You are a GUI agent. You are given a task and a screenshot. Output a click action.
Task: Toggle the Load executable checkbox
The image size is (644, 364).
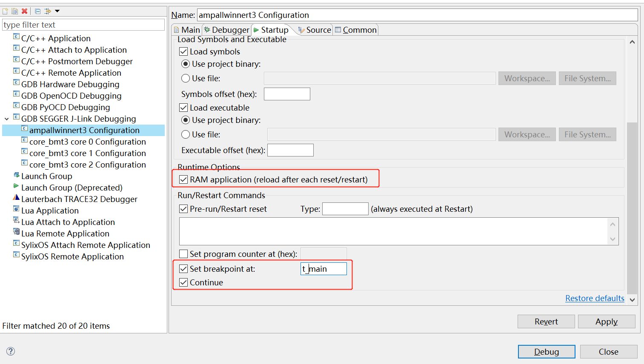tap(183, 108)
